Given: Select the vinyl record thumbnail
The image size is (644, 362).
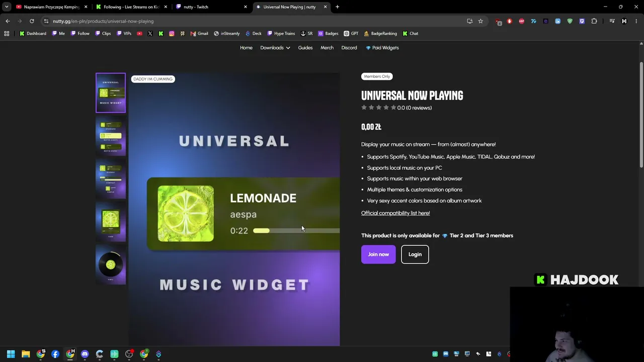Looking at the screenshot, I should point(111,265).
